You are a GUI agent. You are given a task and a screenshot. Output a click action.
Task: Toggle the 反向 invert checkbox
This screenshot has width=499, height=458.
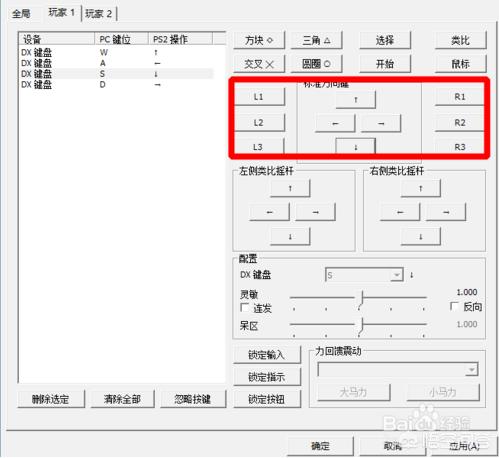click(454, 306)
